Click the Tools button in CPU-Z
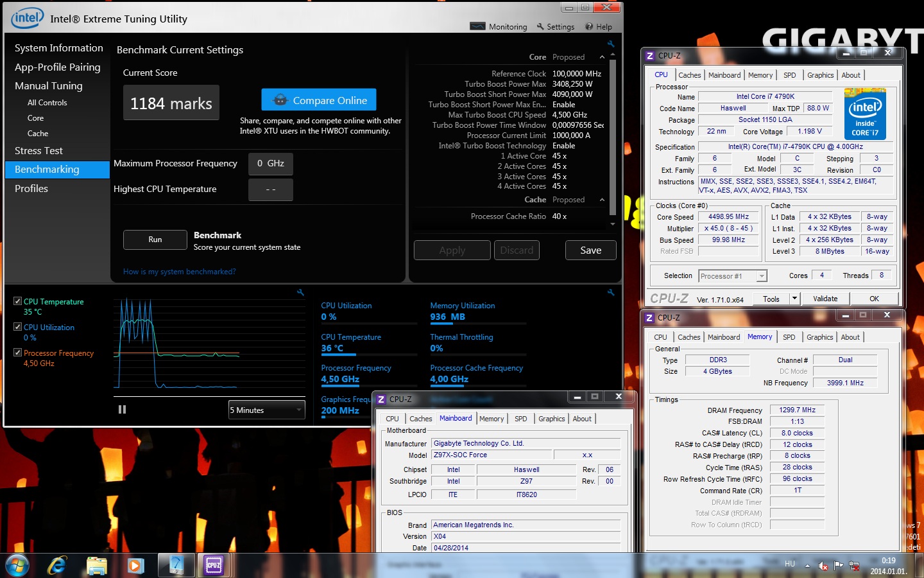This screenshot has width=924, height=578. pyautogui.click(x=771, y=299)
